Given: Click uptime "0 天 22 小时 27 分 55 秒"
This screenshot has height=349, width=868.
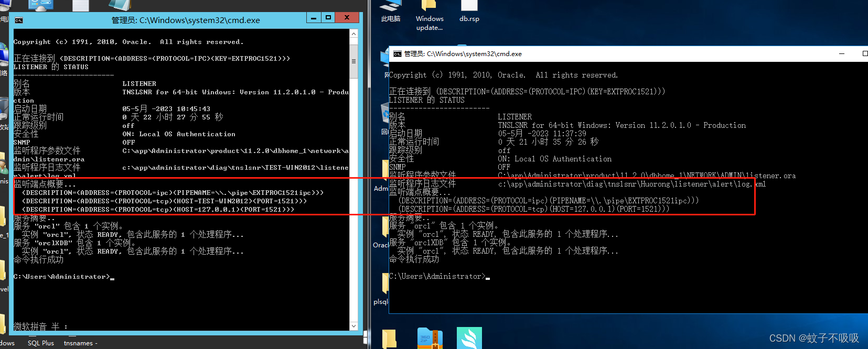Looking at the screenshot, I should click(x=173, y=117).
